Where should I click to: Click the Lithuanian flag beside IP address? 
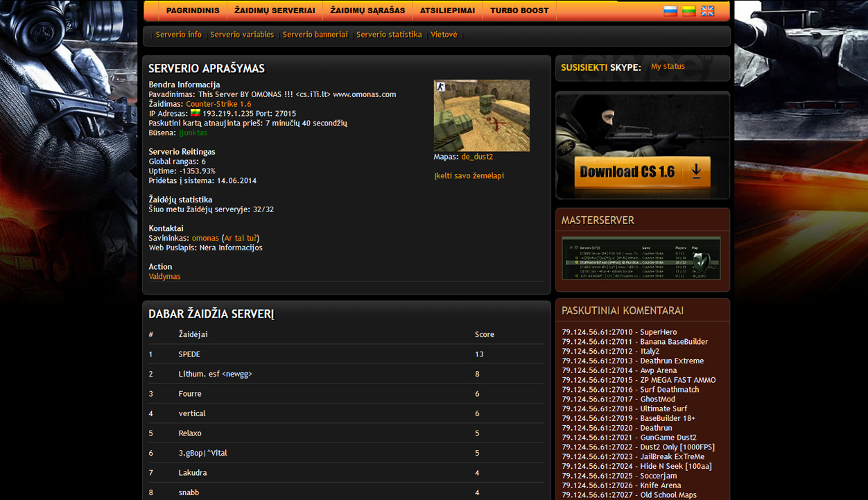196,113
